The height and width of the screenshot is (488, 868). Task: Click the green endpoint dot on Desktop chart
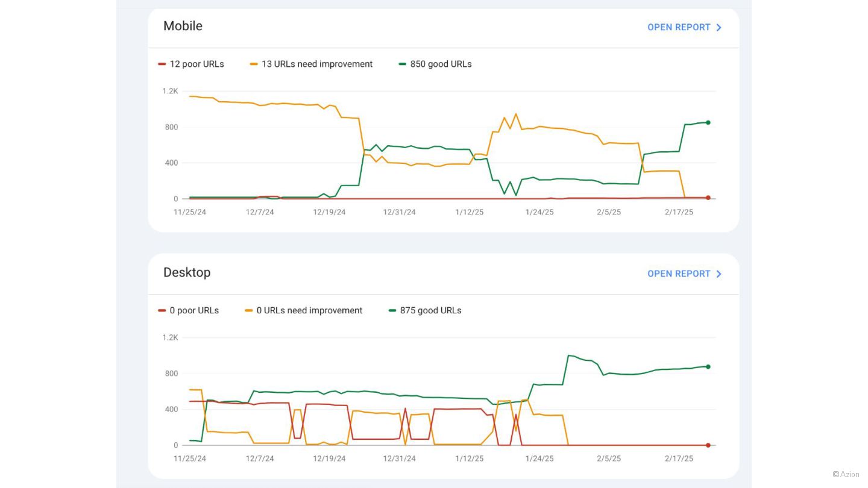(x=708, y=366)
